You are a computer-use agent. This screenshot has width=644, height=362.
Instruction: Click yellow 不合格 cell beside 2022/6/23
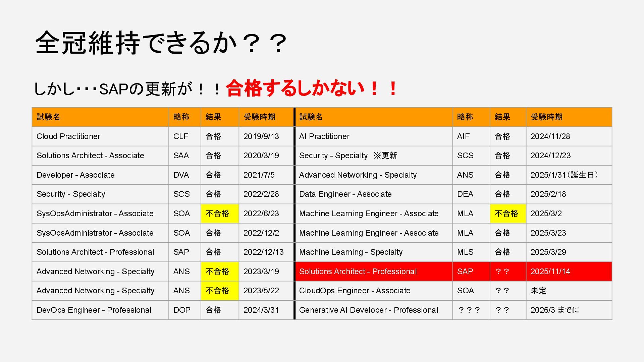pyautogui.click(x=219, y=214)
